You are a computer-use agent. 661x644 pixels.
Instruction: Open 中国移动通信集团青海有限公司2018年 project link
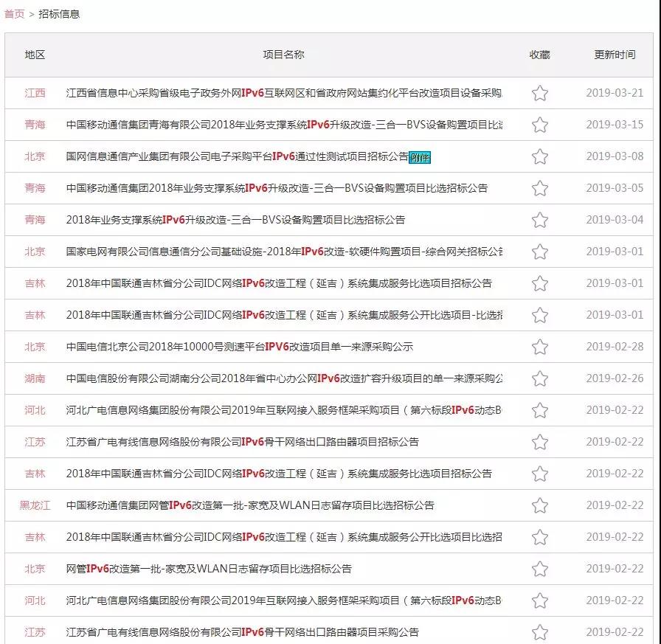coord(284,125)
